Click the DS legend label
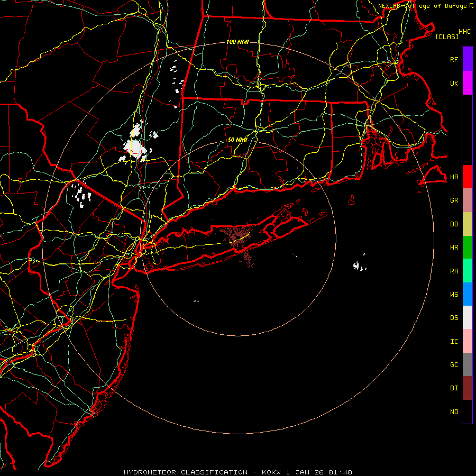476x476 pixels. 454,317
